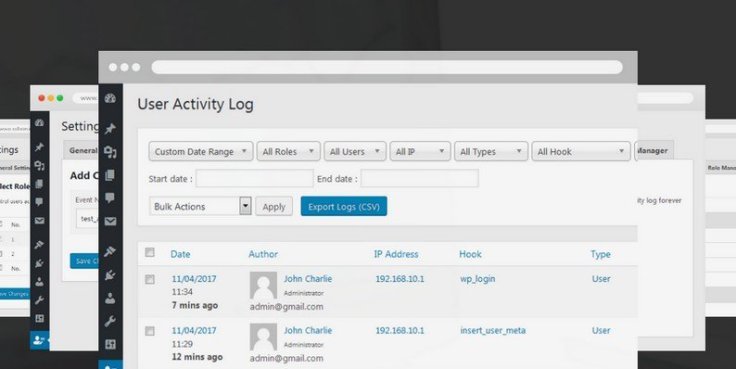Expand the Bulk Actions dropdown
Screen dimensions: 736x369
(x=200, y=206)
